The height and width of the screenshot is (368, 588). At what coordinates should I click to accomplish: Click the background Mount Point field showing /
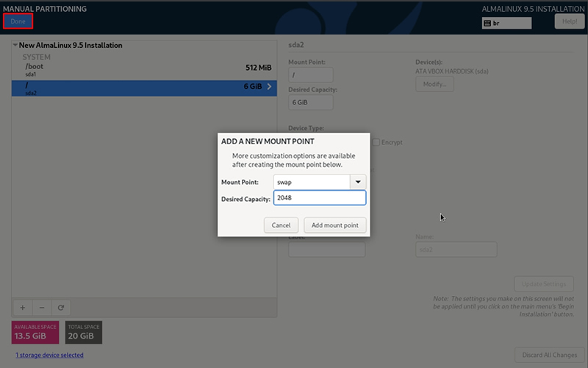[310, 75]
